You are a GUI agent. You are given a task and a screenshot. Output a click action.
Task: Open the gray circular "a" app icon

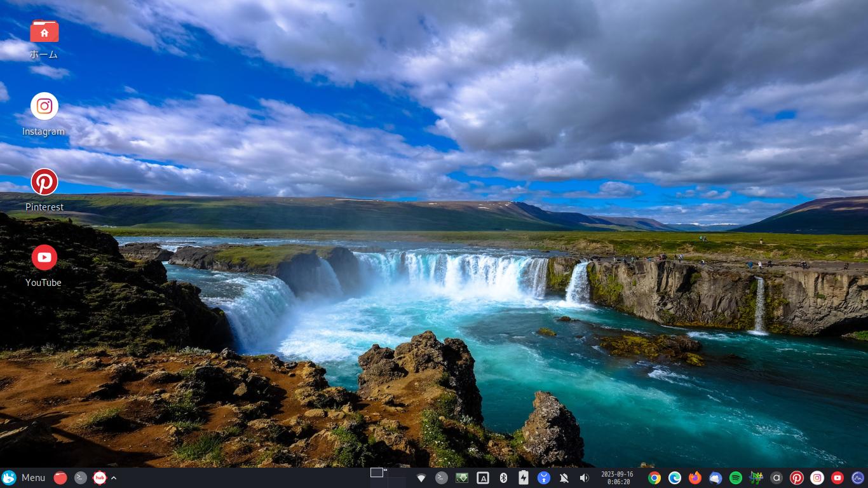coord(776,478)
